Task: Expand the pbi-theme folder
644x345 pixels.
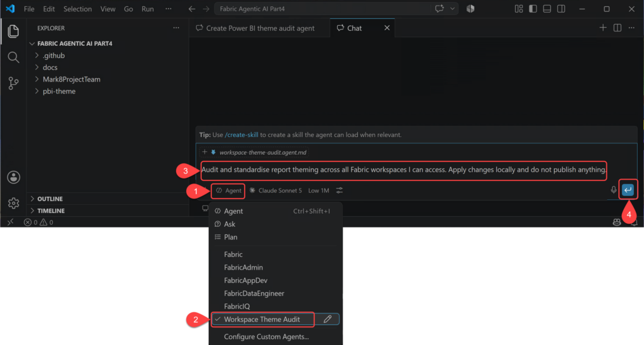Action: (x=58, y=91)
